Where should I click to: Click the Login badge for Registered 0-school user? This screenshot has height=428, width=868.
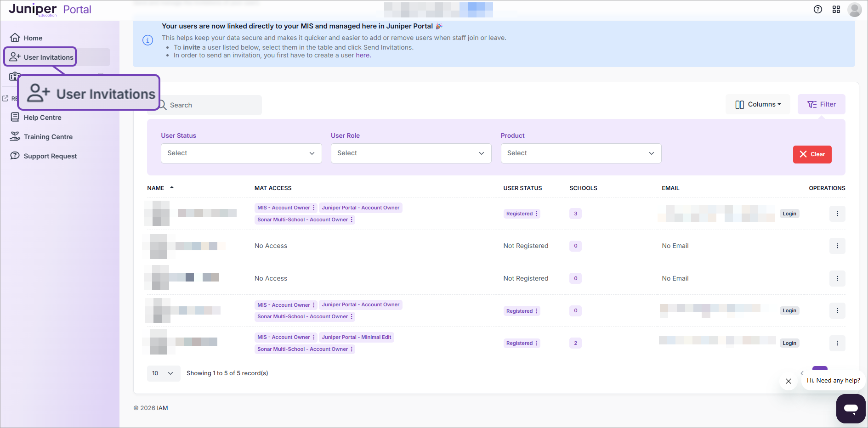(789, 310)
